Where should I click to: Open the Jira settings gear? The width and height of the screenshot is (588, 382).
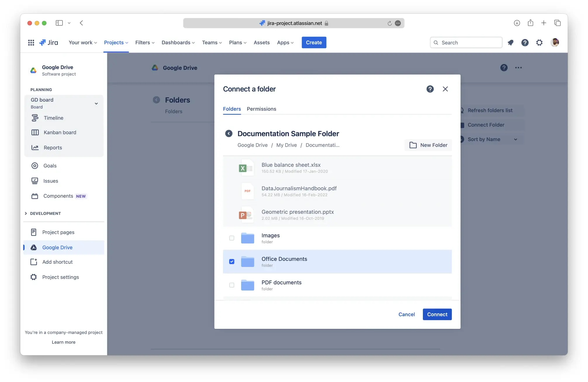pyautogui.click(x=539, y=43)
